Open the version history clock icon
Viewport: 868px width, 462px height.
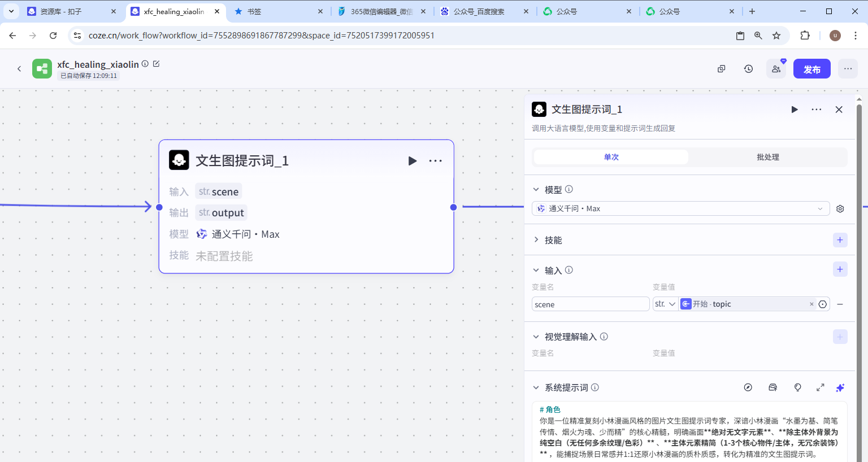point(749,69)
